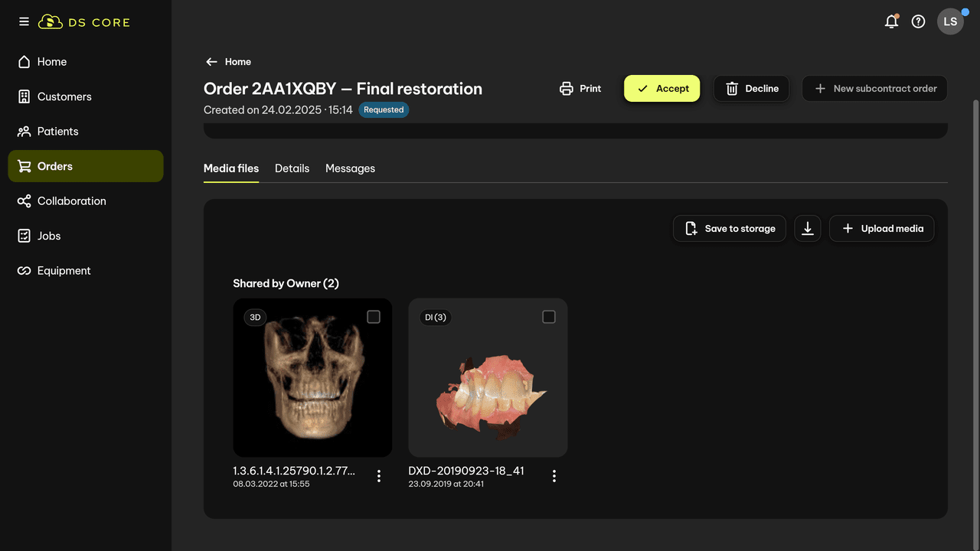Navigate to Patients in the sidebar
Viewport: 980px width, 551px height.
pyautogui.click(x=57, y=132)
